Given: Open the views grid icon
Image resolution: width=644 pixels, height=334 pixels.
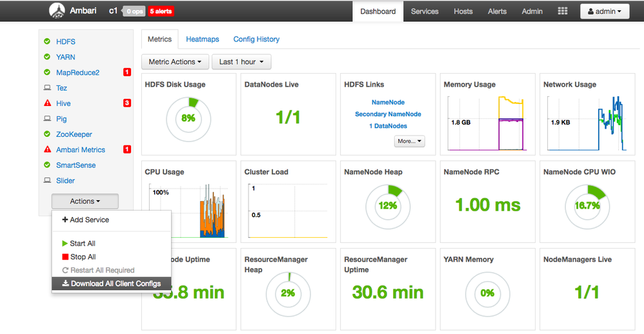Looking at the screenshot, I should [562, 11].
